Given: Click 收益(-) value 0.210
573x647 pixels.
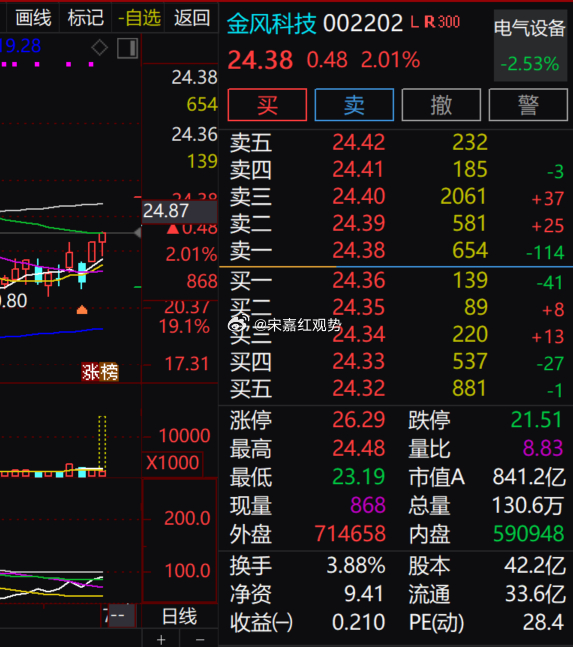Looking at the screenshot, I should tap(358, 622).
